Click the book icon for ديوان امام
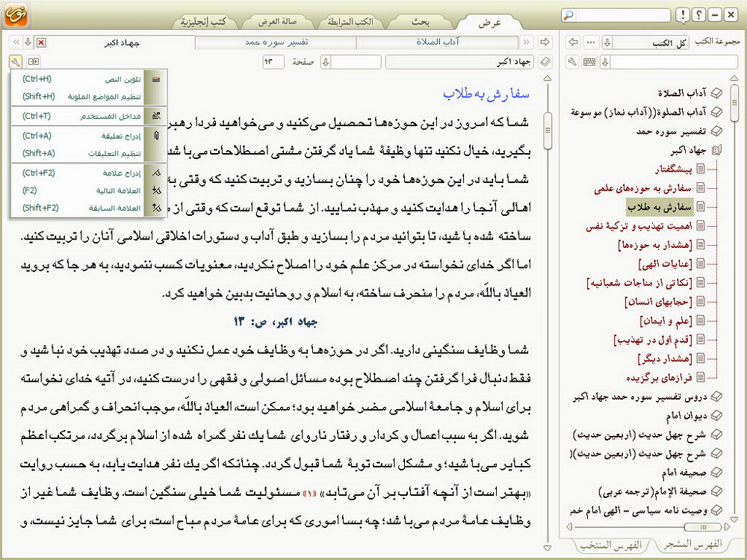This screenshot has height=560, width=747. [716, 415]
